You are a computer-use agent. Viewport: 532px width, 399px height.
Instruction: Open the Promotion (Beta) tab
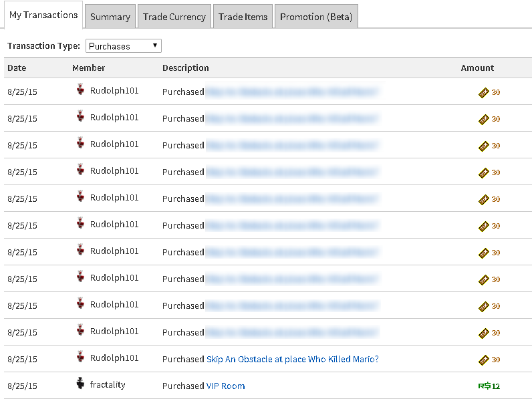point(316,17)
